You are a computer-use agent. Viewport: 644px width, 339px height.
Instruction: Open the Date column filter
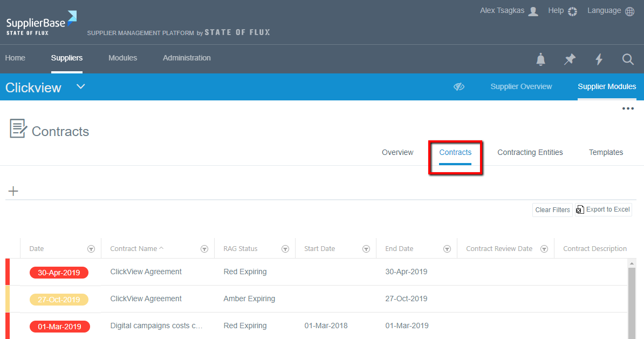tap(91, 249)
